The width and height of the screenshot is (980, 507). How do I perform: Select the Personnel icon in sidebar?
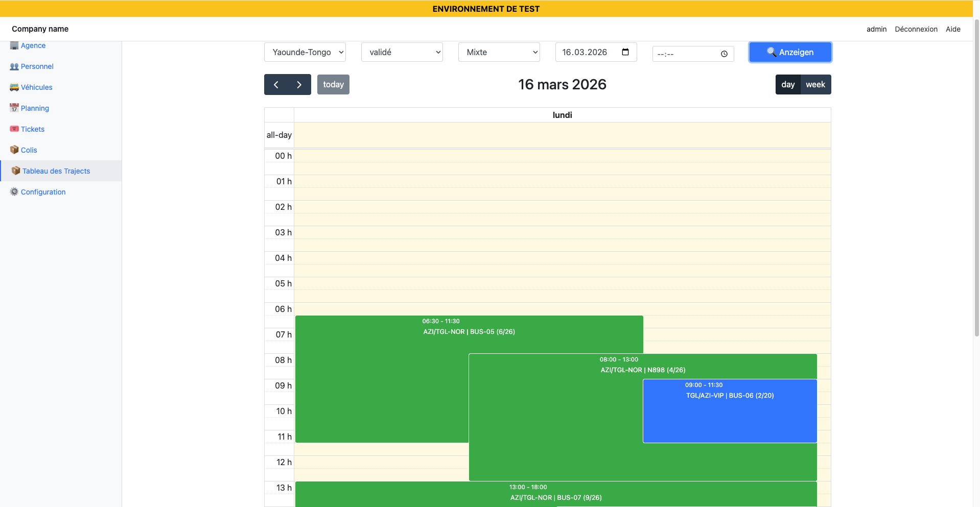pos(14,66)
